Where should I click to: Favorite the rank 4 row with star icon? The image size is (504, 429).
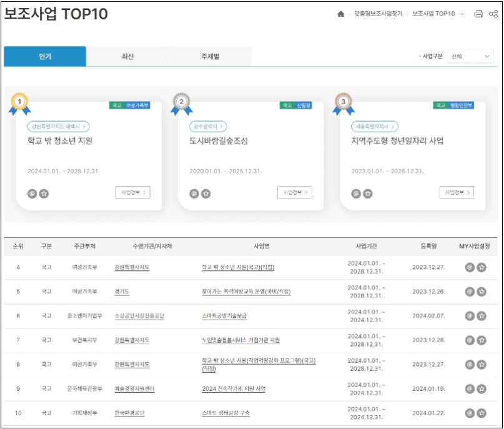(482, 267)
